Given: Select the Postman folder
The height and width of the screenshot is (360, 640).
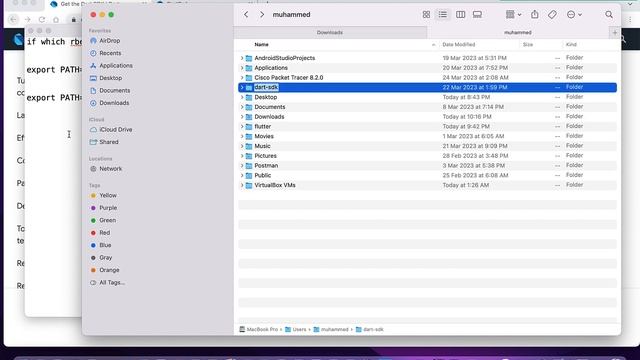Looking at the screenshot, I should 427,166.
